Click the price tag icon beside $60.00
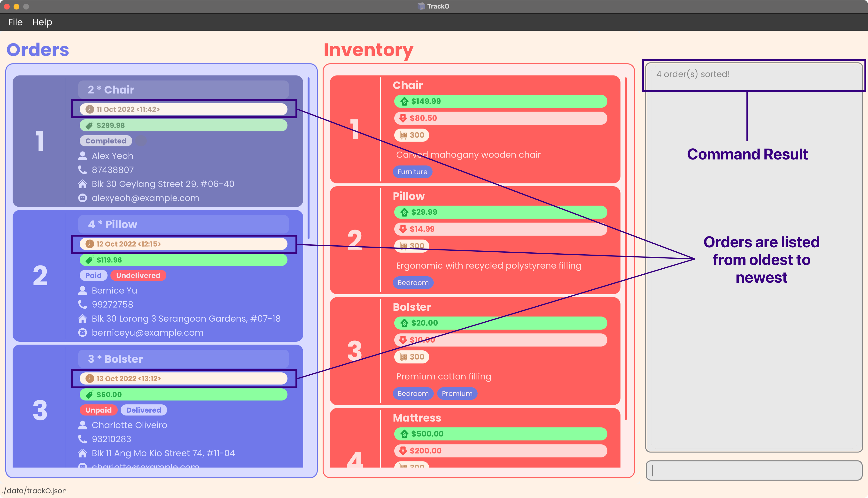The width and height of the screenshot is (868, 498). tap(89, 395)
